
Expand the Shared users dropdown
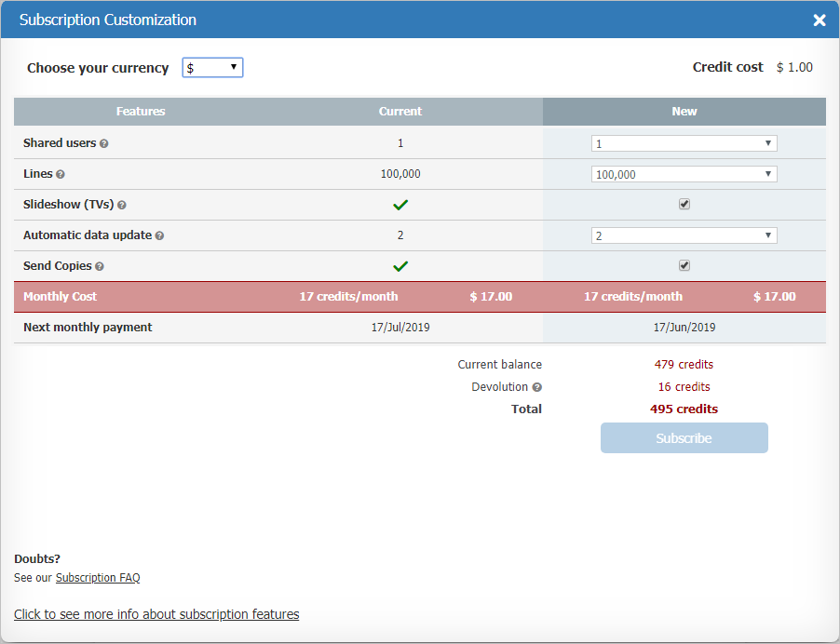684,142
